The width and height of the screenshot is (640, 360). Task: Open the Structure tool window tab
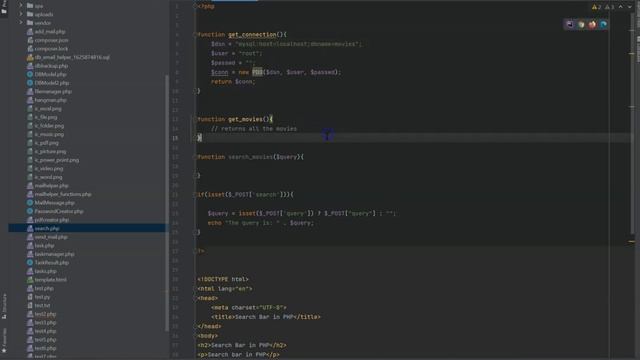tap(4, 306)
